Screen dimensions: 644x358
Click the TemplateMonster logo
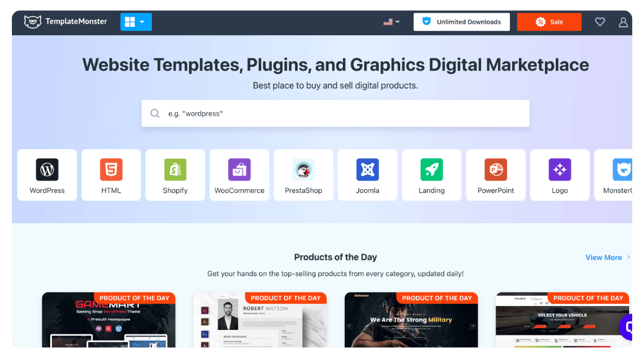tap(66, 21)
